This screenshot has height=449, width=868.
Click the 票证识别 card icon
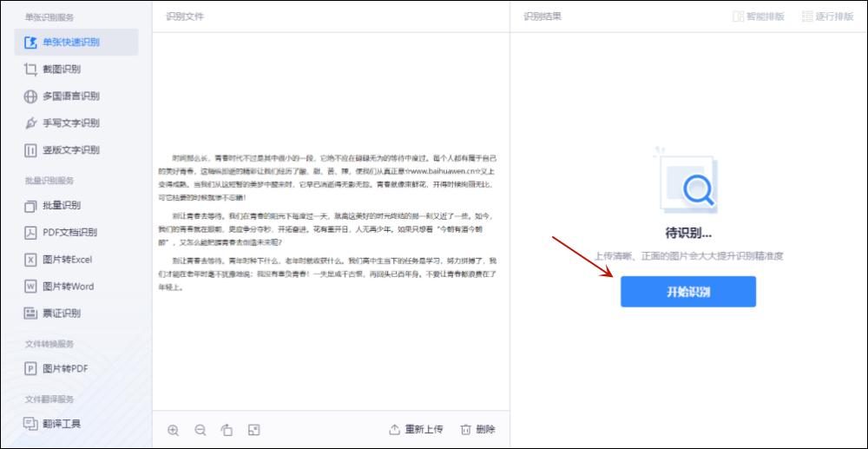[30, 314]
